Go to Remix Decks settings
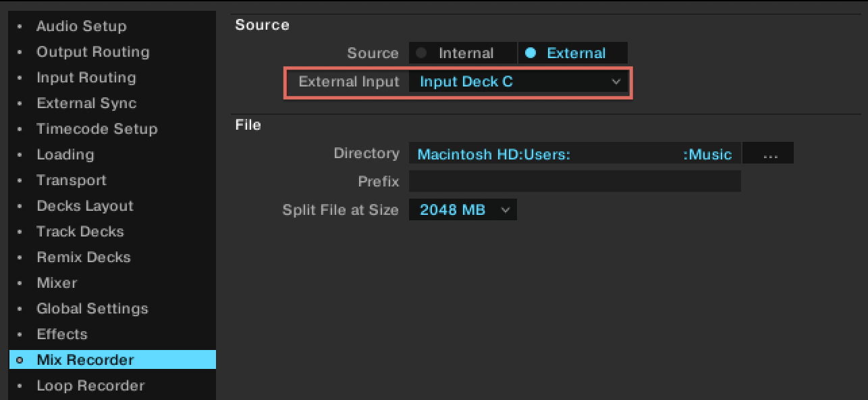 tap(83, 257)
